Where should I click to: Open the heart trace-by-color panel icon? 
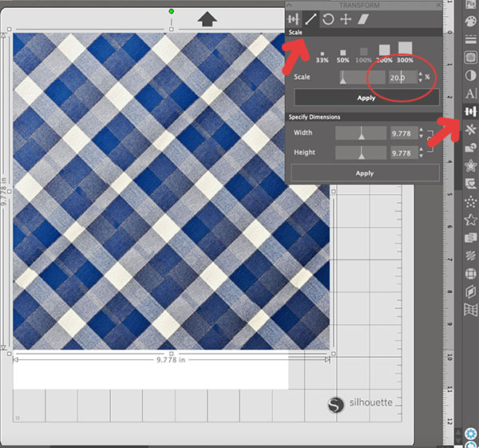[470, 184]
